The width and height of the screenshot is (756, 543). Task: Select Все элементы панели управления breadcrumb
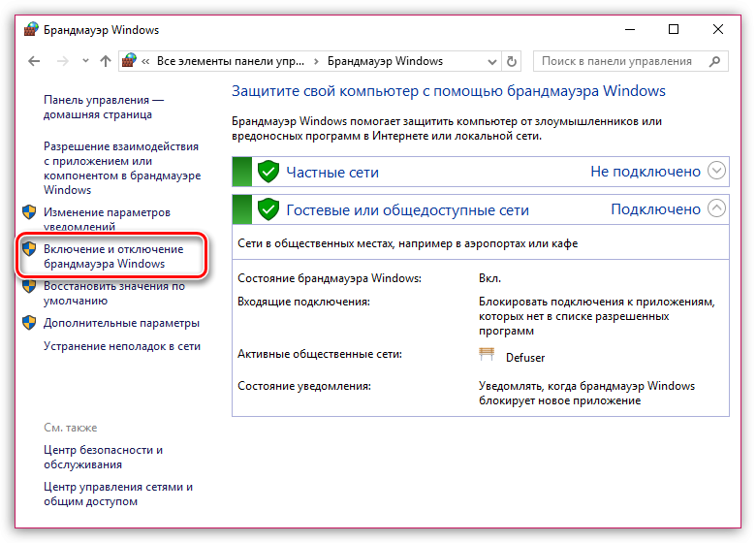coord(228,61)
